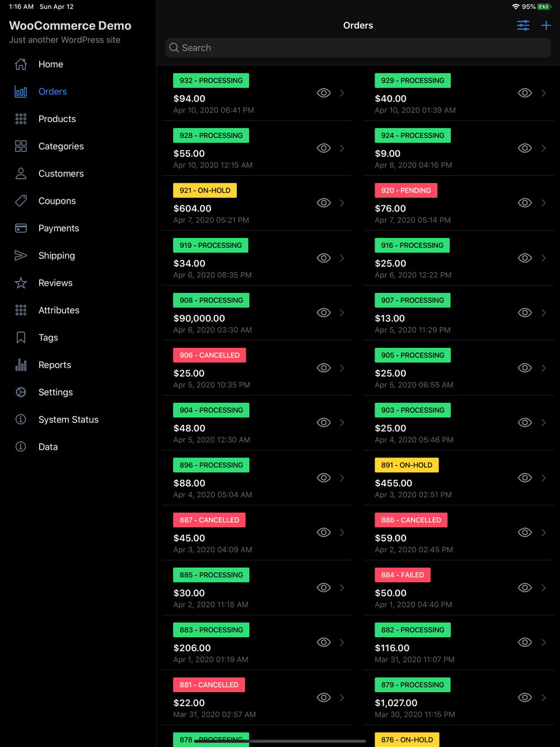Click the Products grid icon

coord(21,119)
